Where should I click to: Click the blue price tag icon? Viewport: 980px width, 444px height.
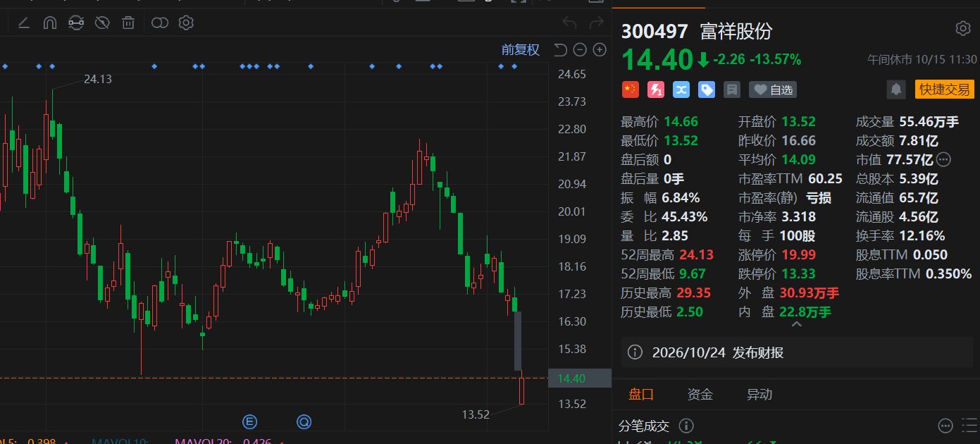(x=706, y=90)
